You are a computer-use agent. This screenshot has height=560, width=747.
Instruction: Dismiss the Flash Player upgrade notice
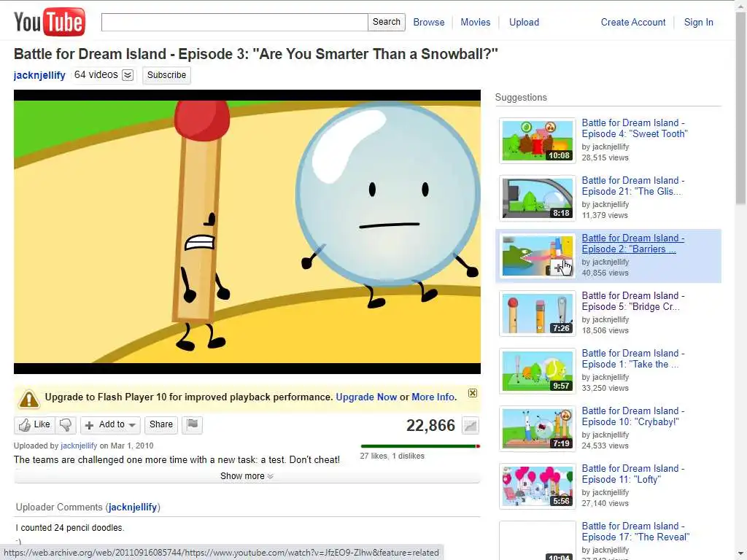tap(472, 393)
